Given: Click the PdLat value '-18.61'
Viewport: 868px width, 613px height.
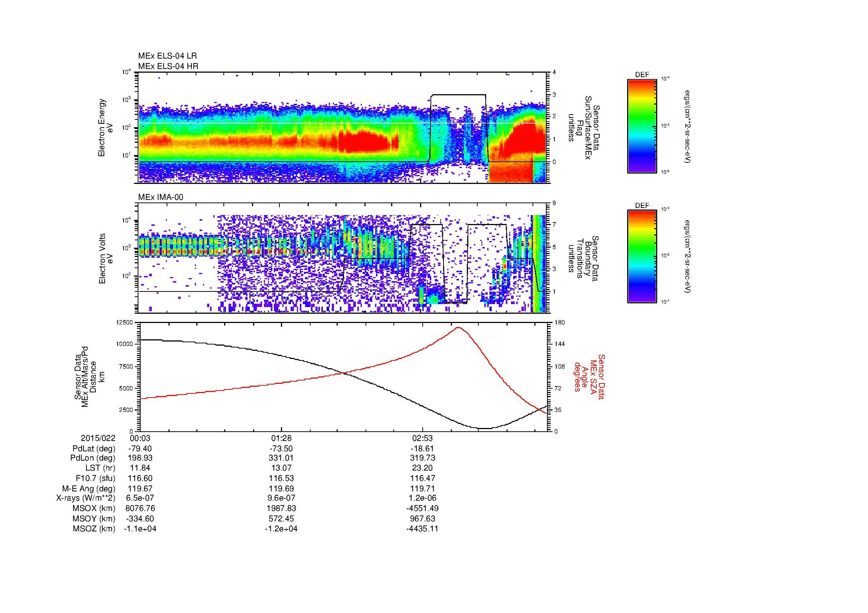Looking at the screenshot, I should pos(422,449).
